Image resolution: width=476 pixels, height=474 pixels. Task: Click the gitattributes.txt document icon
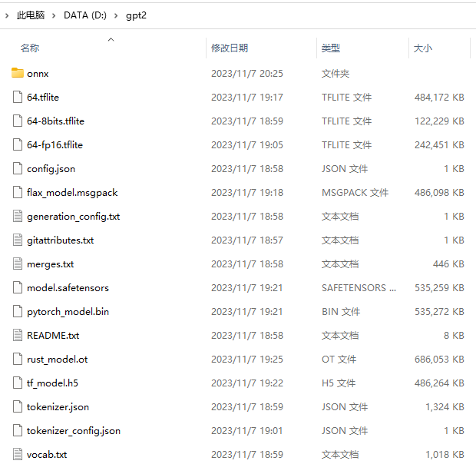click(x=18, y=240)
